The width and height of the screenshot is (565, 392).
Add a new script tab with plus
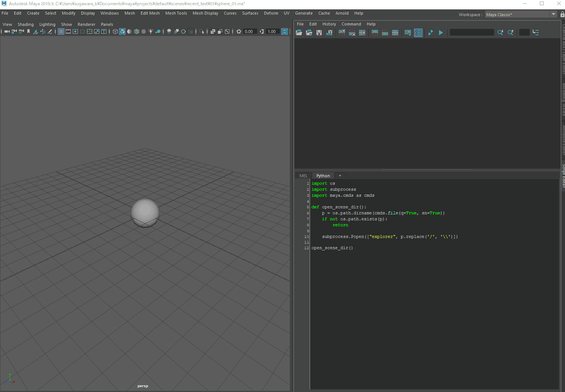click(340, 176)
